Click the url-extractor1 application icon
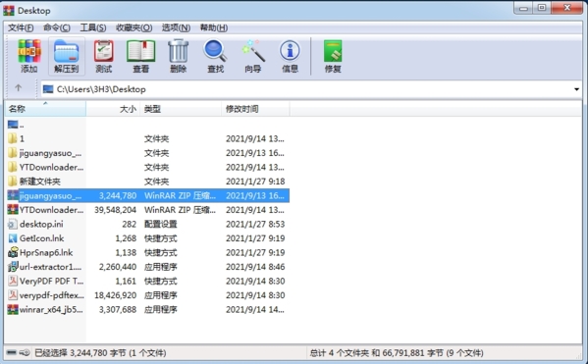588x364 pixels. tap(13, 267)
